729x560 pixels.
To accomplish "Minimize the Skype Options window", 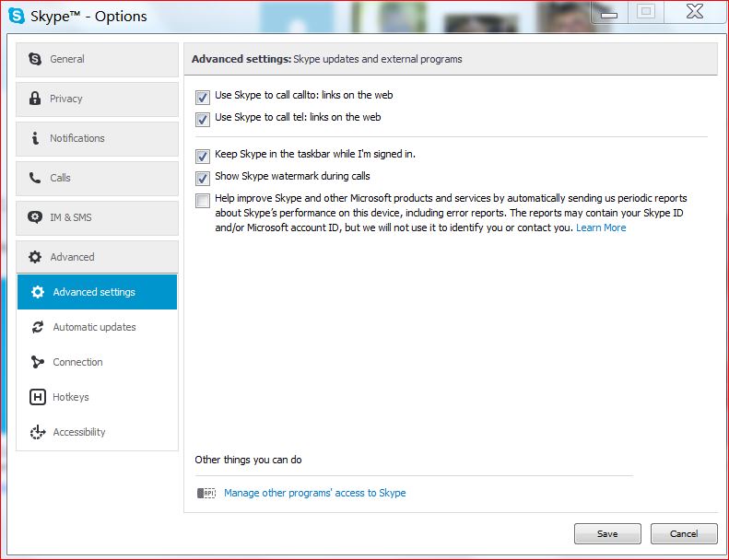I will pos(609,13).
